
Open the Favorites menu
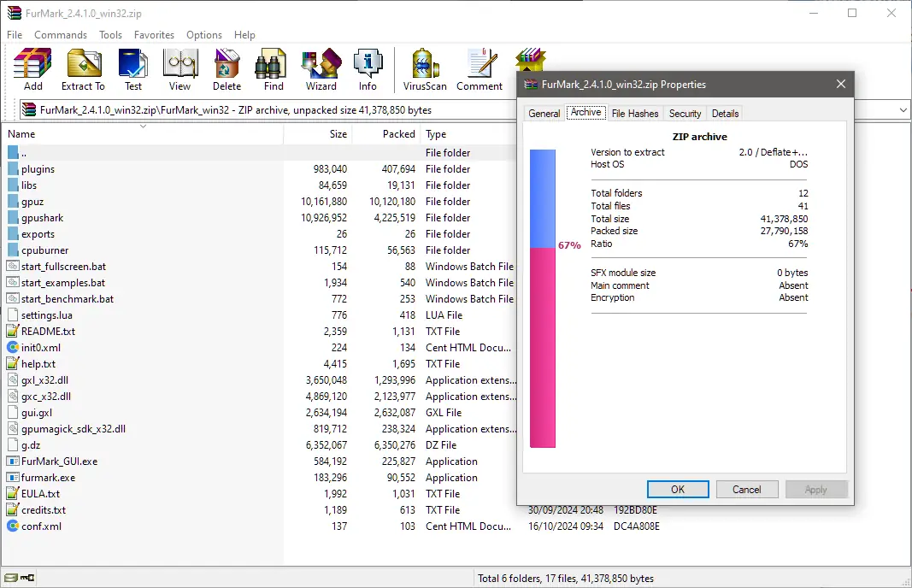[x=154, y=35]
